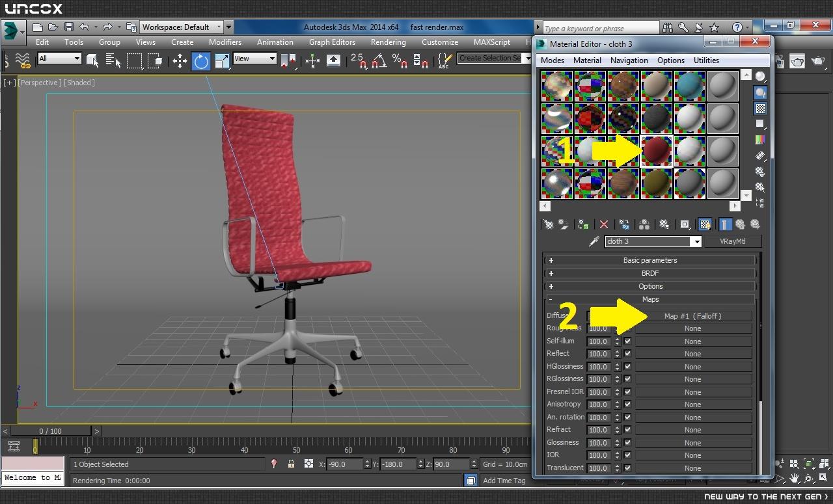Click the Video Color Check icon
The image size is (833, 504).
pos(760,140)
